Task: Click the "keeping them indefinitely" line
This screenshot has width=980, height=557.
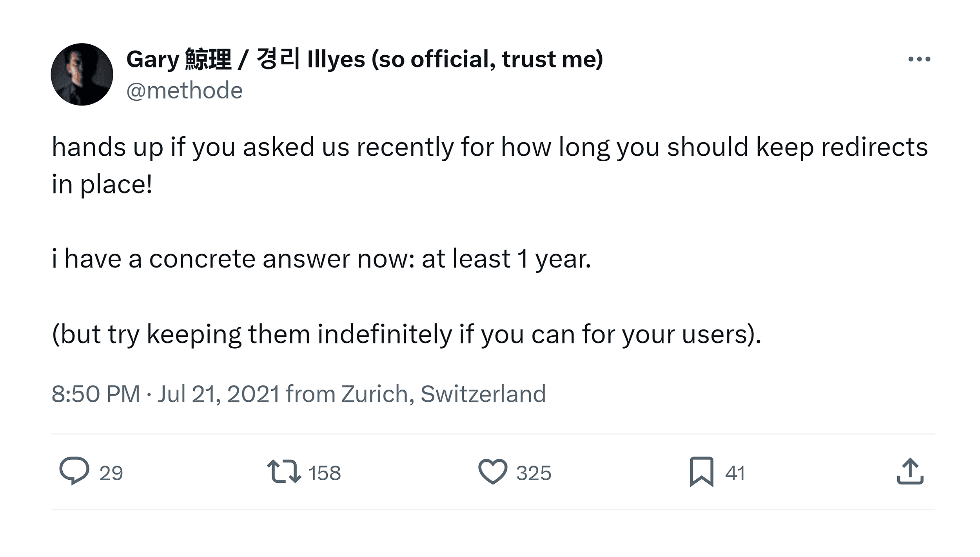Action: [406, 335]
